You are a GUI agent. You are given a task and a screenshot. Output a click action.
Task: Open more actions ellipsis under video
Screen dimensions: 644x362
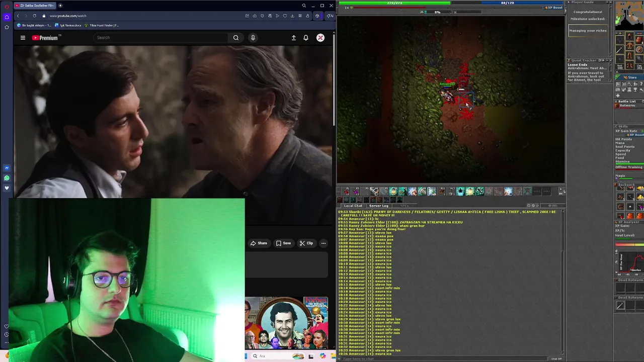coord(324,243)
